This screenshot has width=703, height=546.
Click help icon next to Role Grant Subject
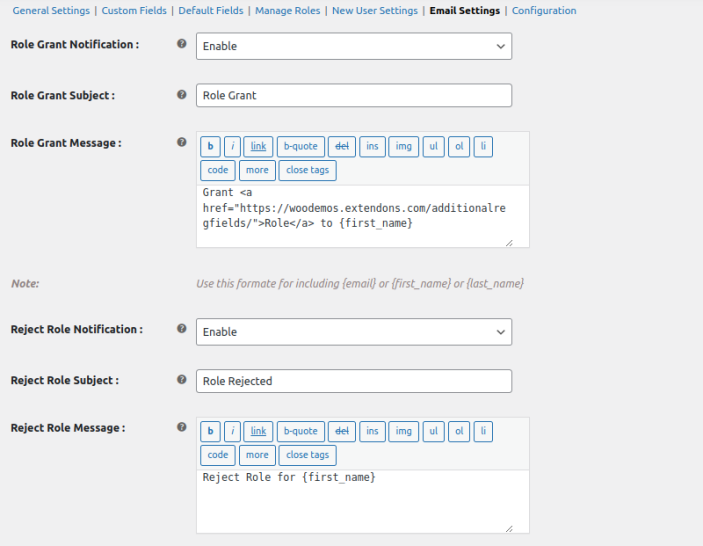coord(181,95)
